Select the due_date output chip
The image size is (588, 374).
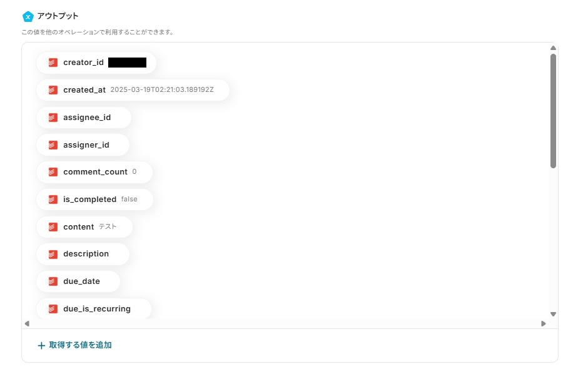[78, 281]
